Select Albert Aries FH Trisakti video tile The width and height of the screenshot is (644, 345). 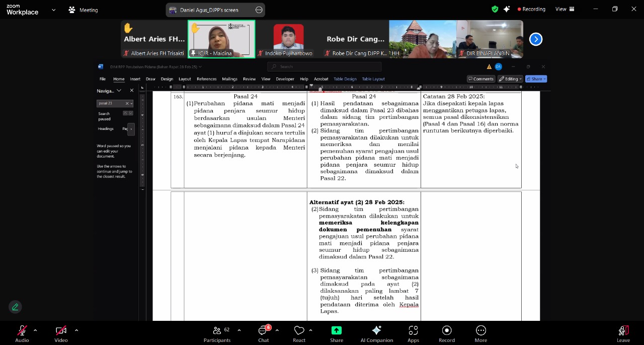[x=154, y=39]
